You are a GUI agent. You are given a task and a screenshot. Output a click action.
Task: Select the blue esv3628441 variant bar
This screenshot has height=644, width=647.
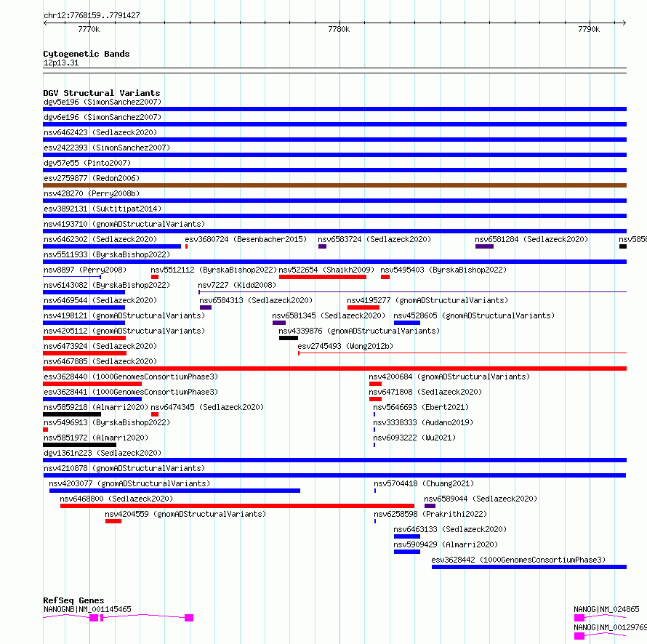click(x=92, y=399)
